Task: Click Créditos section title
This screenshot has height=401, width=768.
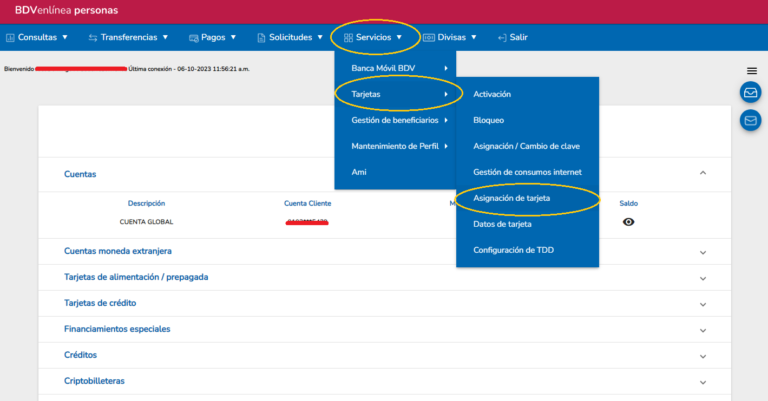Action: tap(80, 354)
